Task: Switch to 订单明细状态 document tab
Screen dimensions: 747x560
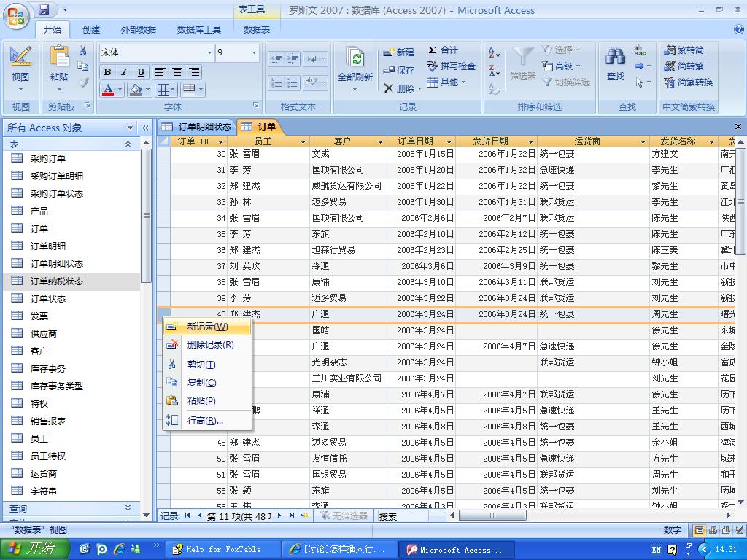Action: (x=196, y=127)
